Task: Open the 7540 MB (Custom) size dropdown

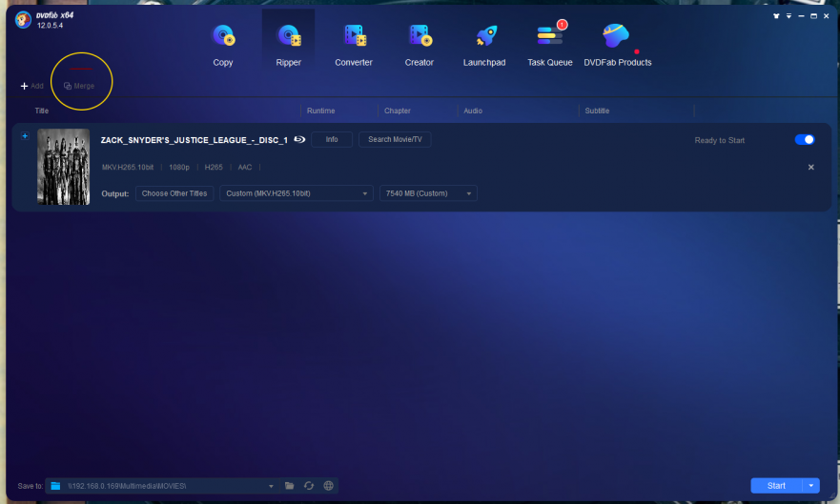Action: coord(428,193)
